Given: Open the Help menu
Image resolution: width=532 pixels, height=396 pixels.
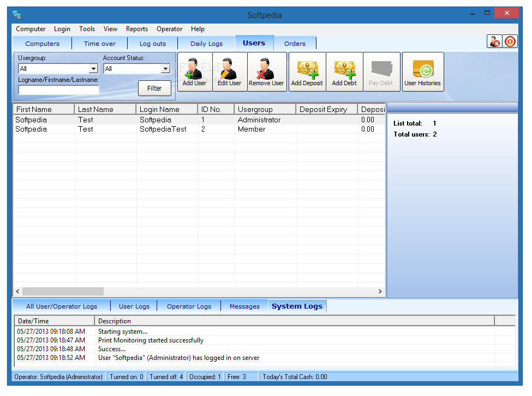Looking at the screenshot, I should click(198, 29).
